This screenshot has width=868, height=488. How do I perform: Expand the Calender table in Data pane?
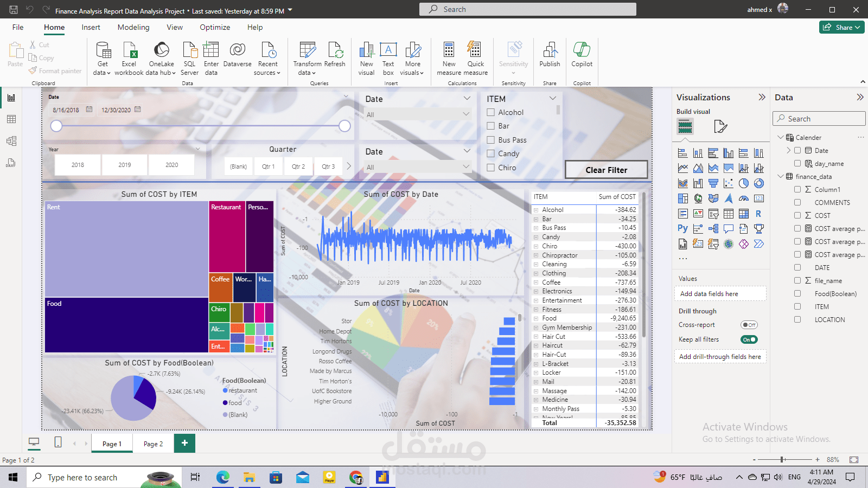tap(781, 137)
